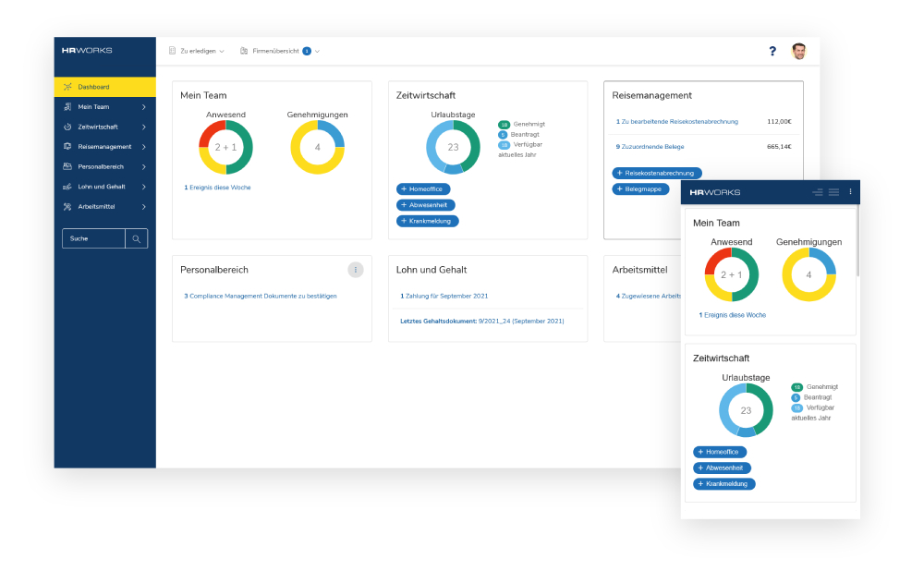924x583 pixels.
Task: Click the user profile picture top right
Action: point(796,51)
